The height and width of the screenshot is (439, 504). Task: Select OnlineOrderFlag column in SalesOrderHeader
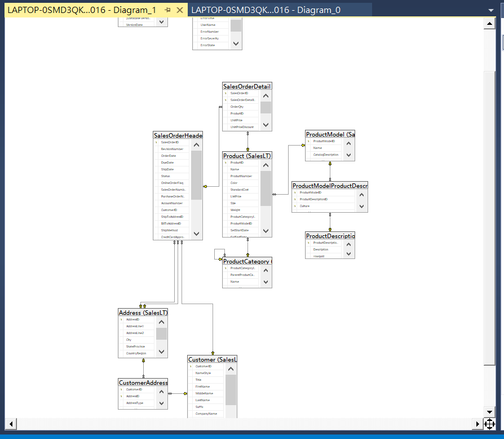[x=171, y=183]
